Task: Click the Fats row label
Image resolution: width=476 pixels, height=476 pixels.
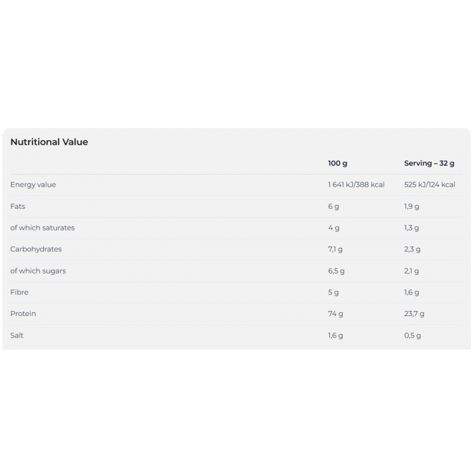Action: pos(18,206)
